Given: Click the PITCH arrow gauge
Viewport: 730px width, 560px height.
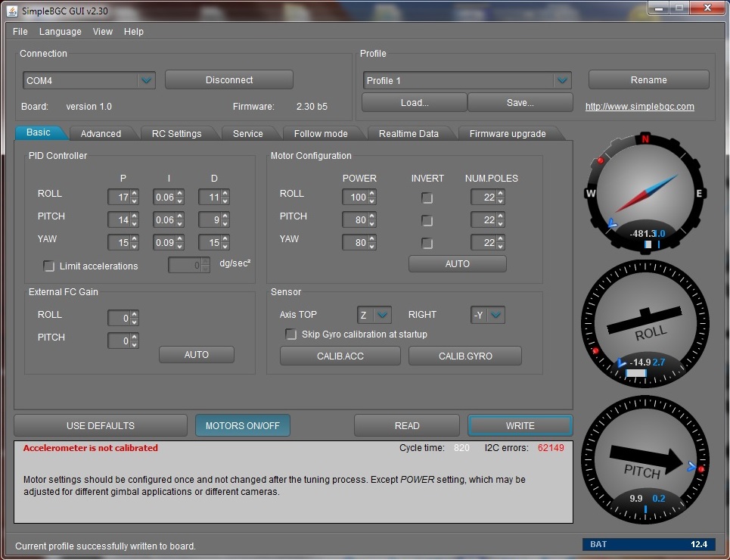Looking at the screenshot, I should 645,463.
